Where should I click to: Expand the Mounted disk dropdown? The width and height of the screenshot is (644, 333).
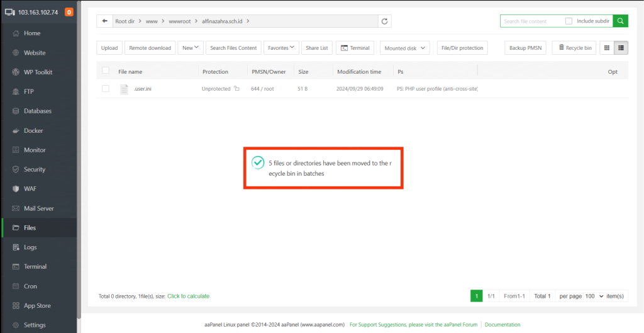tap(405, 48)
